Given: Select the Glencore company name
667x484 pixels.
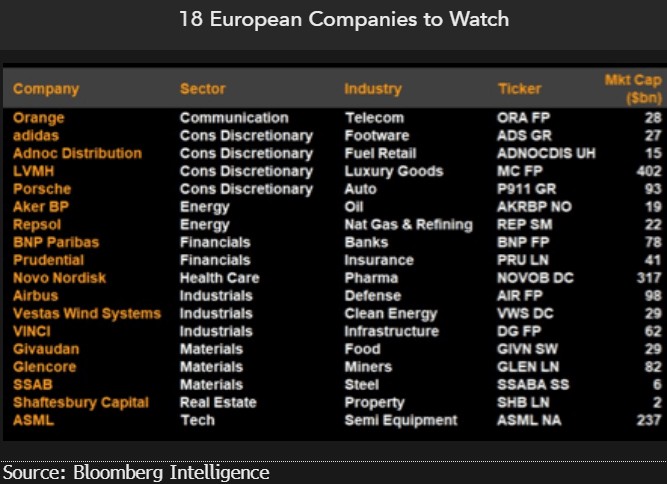Looking at the screenshot, I should (x=44, y=367).
